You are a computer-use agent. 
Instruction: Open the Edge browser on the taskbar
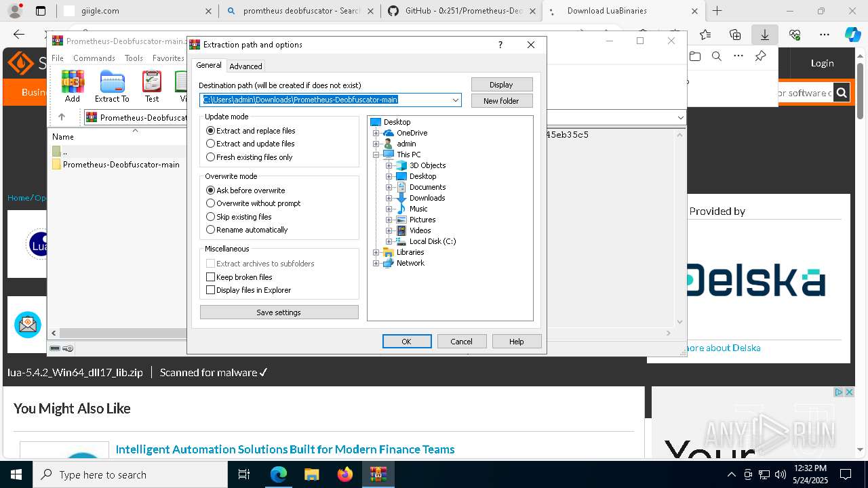[279, 474]
